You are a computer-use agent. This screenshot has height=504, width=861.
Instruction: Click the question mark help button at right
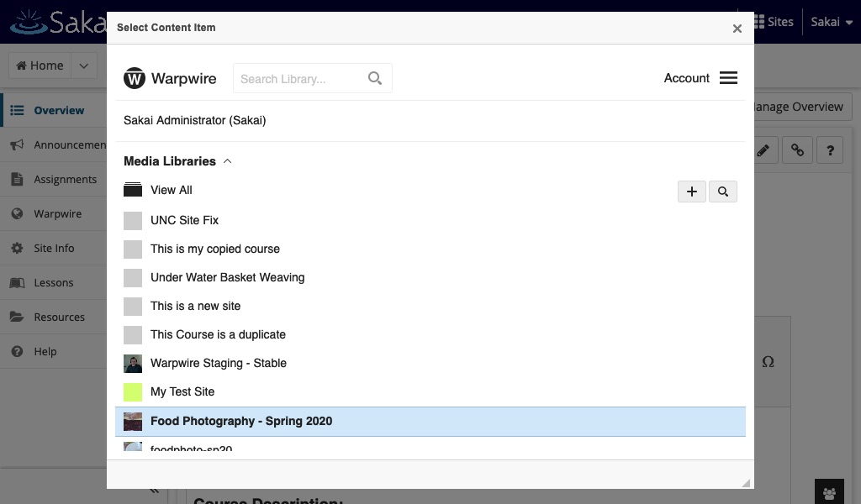click(830, 150)
